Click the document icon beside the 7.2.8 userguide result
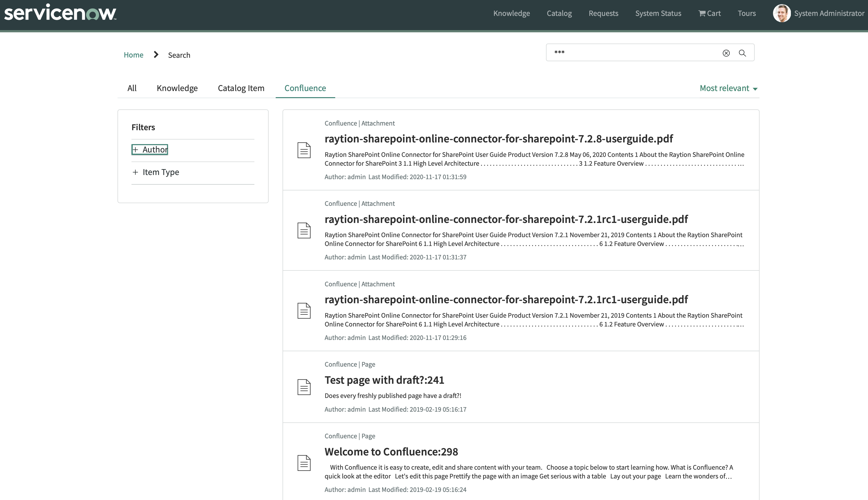 (304, 150)
